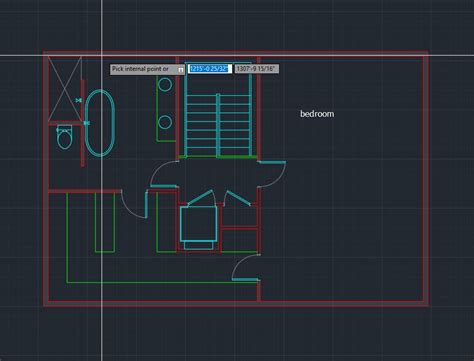The image size is (474, 361).
Task: Click the 'Pick internal point or' prompt text
Action: pyautogui.click(x=140, y=69)
